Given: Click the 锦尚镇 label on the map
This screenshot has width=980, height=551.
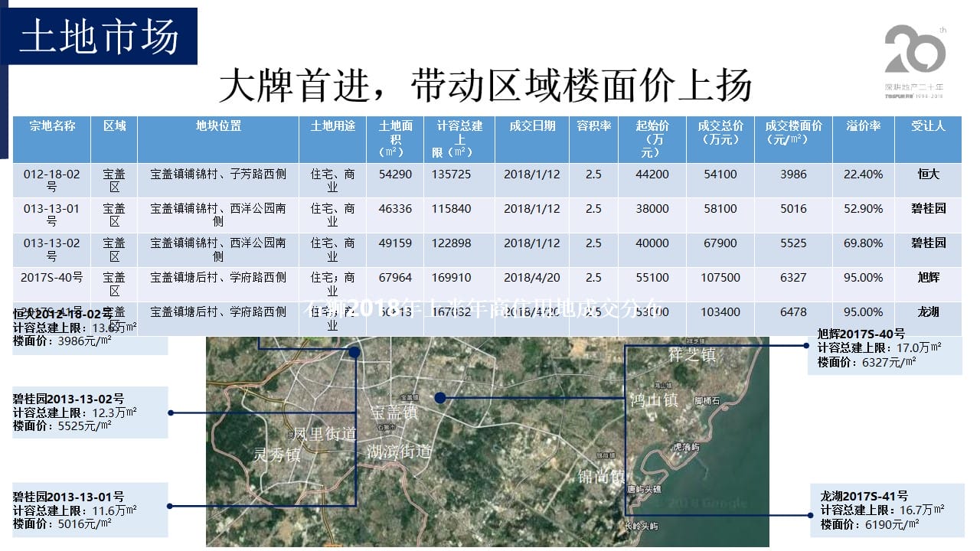Looking at the screenshot, I should click(x=602, y=478).
